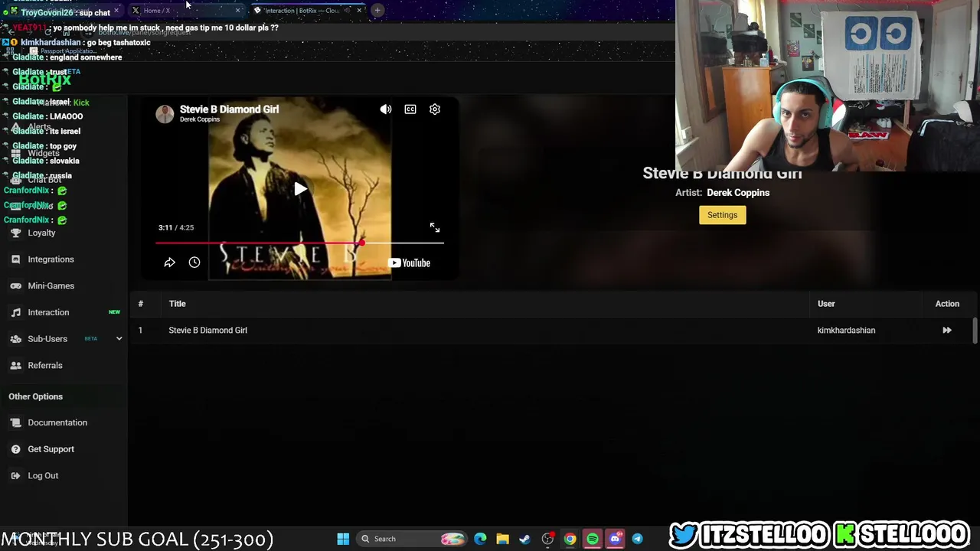The image size is (980, 551).
Task: Click the Watch Later clock icon
Action: [194, 262]
